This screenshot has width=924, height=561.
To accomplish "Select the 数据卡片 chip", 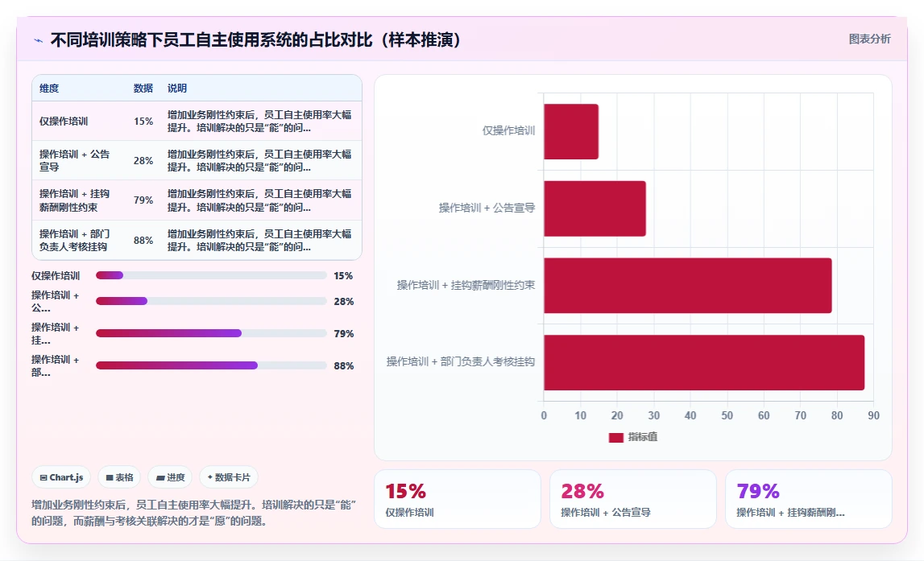I will pyautogui.click(x=229, y=477).
